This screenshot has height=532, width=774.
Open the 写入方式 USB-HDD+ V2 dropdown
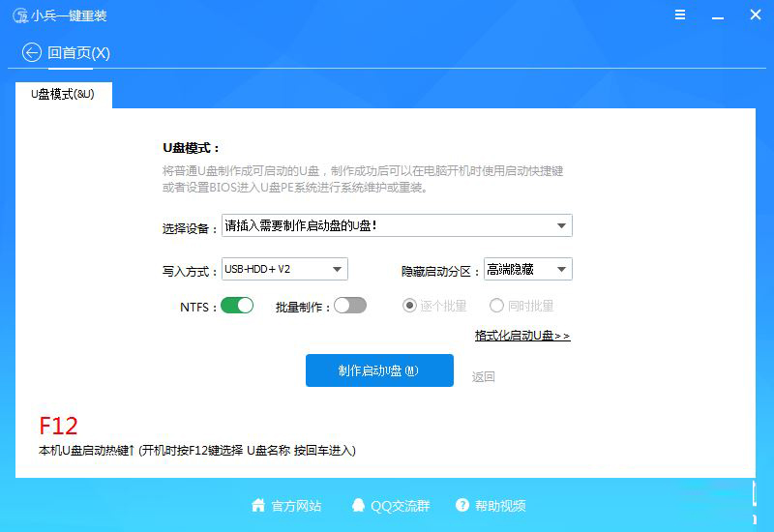pyautogui.click(x=284, y=269)
